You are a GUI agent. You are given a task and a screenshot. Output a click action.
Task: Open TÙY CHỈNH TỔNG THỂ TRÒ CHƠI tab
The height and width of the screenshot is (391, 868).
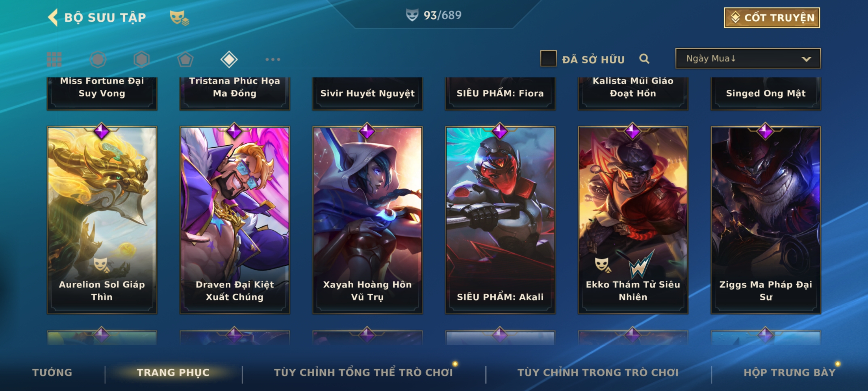[x=363, y=373]
